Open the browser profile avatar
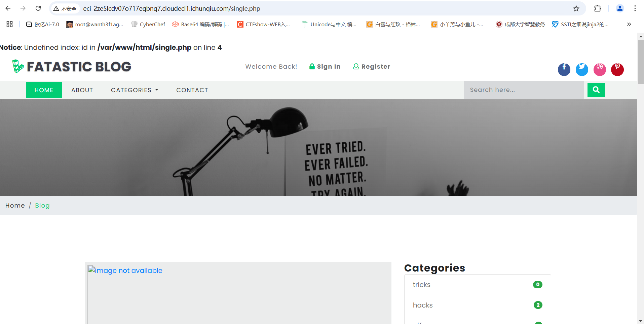Image resolution: width=644 pixels, height=324 pixels. point(619,8)
